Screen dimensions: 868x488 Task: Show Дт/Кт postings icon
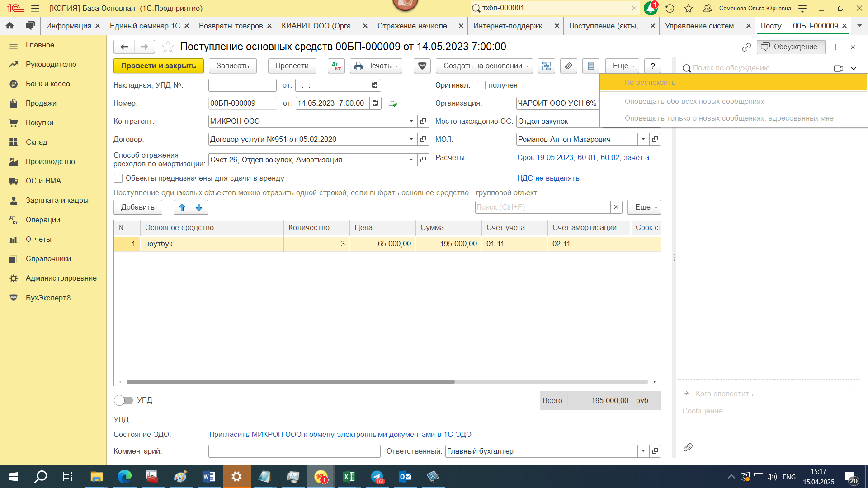click(336, 66)
